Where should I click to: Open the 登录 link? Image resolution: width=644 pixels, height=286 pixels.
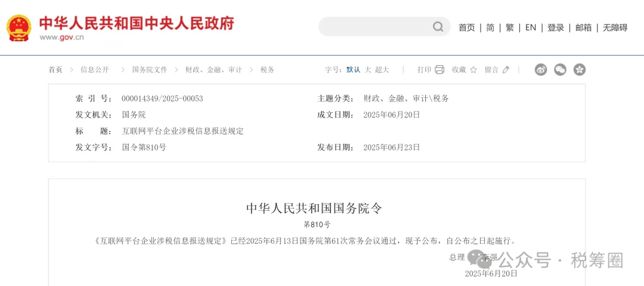[556, 27]
